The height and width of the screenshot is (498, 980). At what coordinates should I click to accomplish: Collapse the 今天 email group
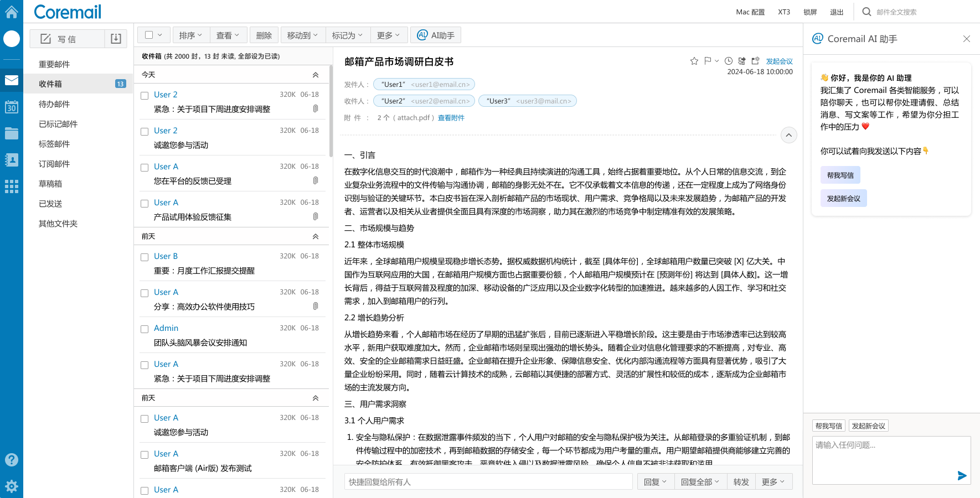[x=316, y=75]
